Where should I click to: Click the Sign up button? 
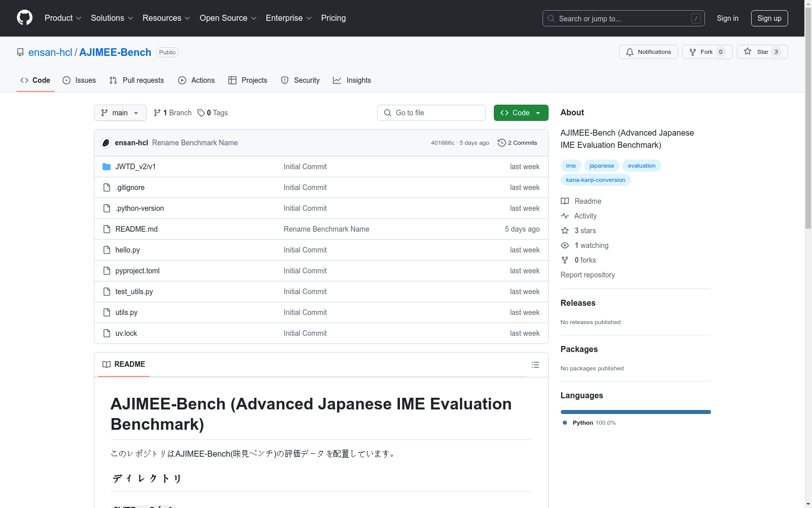(x=769, y=18)
